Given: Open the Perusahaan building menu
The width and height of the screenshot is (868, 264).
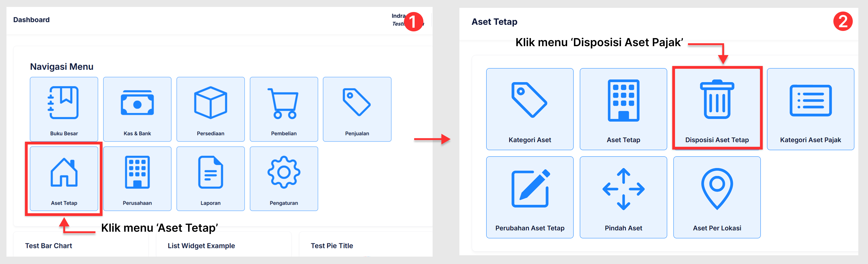Looking at the screenshot, I should 137,178.
